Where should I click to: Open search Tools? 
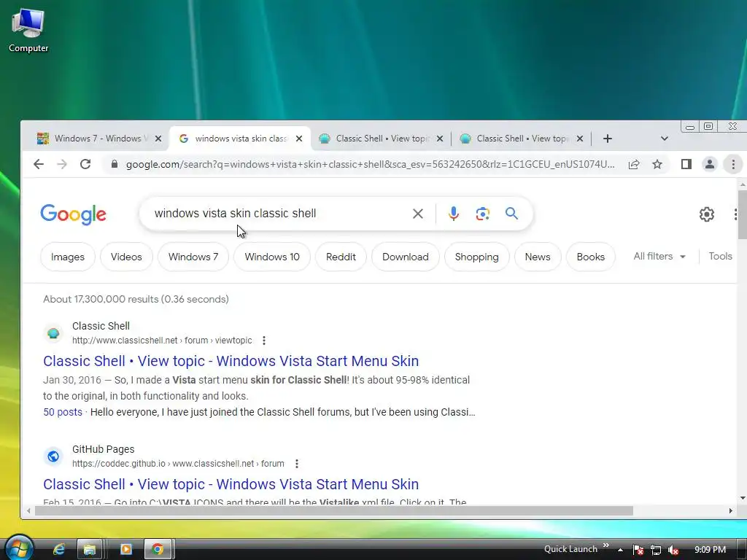coord(720,256)
